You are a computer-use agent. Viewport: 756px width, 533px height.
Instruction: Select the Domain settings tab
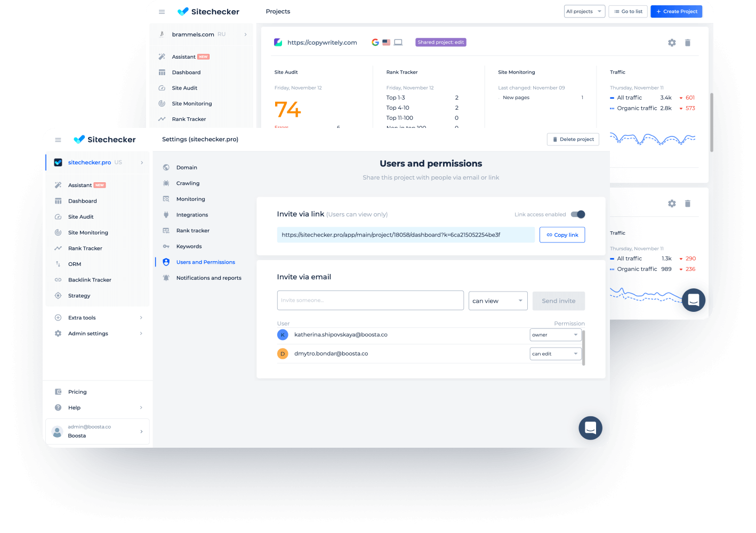[187, 167]
